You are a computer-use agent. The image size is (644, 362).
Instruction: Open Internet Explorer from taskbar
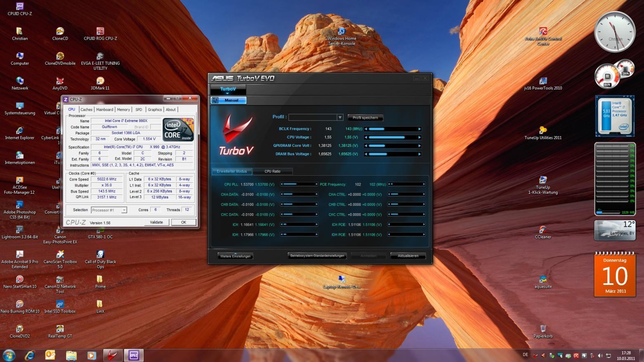click(30, 355)
